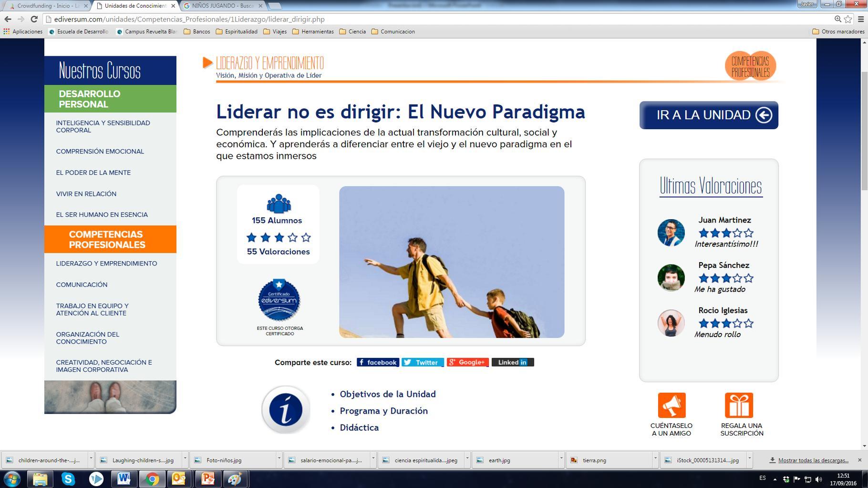The height and width of the screenshot is (488, 868).
Task: Open the Chrome menu hamburger icon
Action: tap(861, 19)
